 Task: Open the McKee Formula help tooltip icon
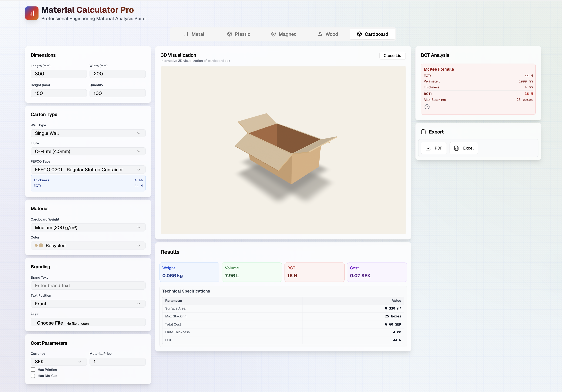pos(427,107)
